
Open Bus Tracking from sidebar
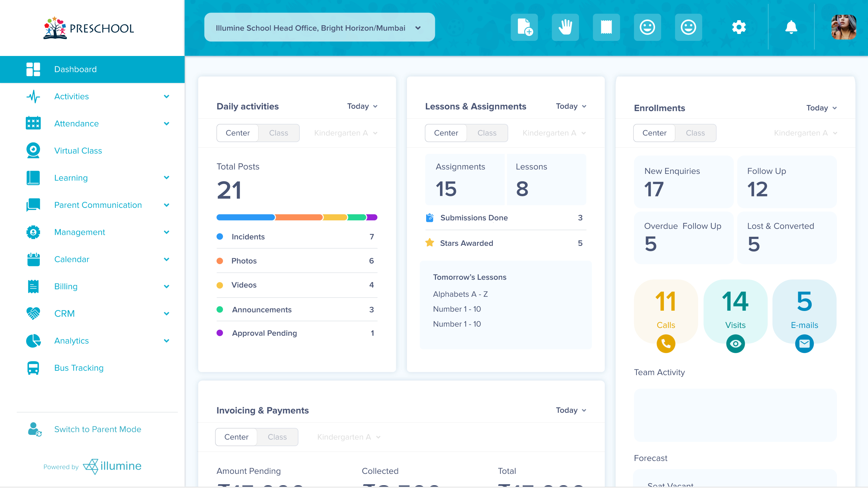coord(79,368)
